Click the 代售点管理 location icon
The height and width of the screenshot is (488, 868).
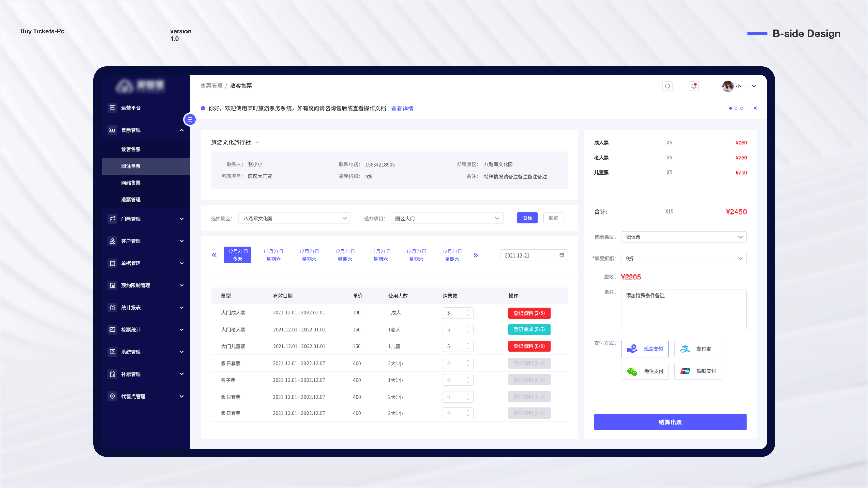pyautogui.click(x=112, y=396)
